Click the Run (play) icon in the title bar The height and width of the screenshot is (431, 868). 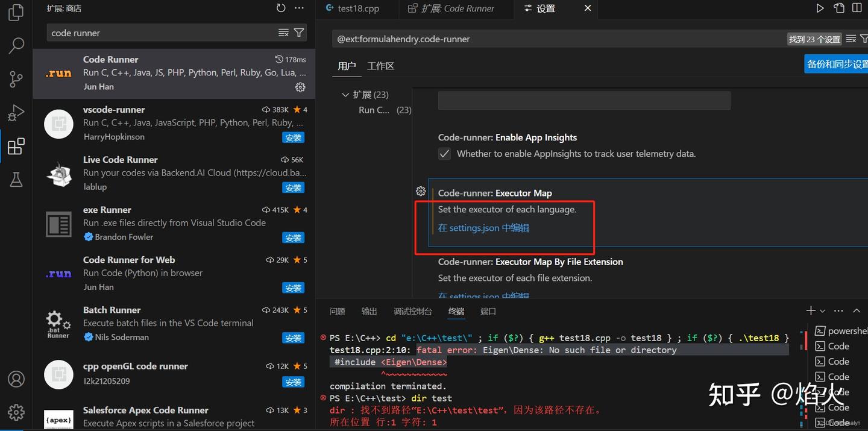(819, 8)
